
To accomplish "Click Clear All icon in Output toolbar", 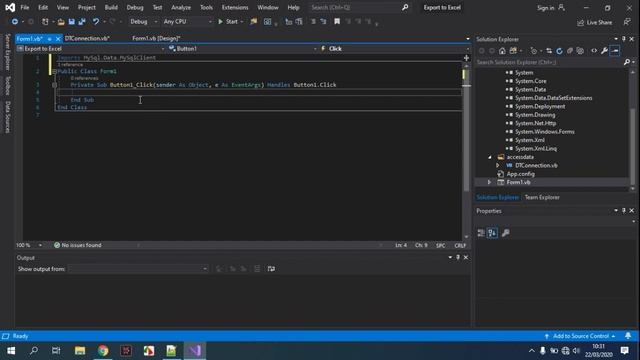I will click(257, 269).
